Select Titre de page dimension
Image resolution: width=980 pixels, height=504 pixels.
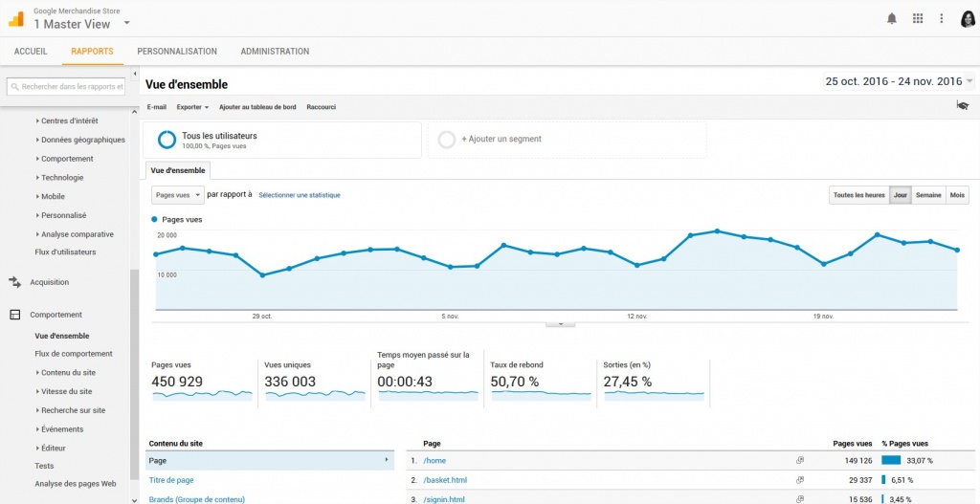point(171,480)
